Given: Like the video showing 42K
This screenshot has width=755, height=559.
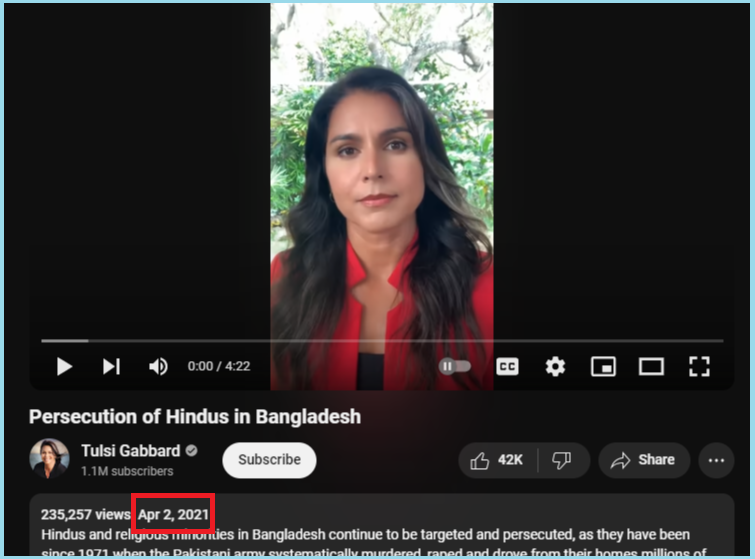Looking at the screenshot, I should point(497,460).
